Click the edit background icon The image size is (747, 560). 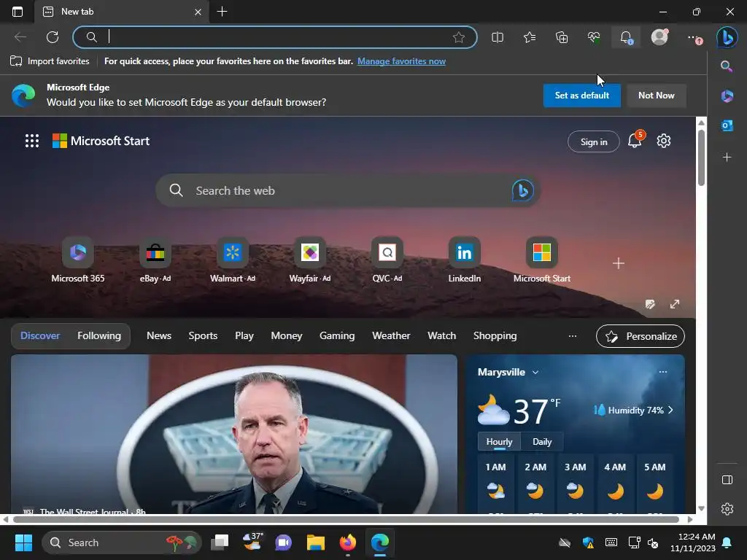650,304
